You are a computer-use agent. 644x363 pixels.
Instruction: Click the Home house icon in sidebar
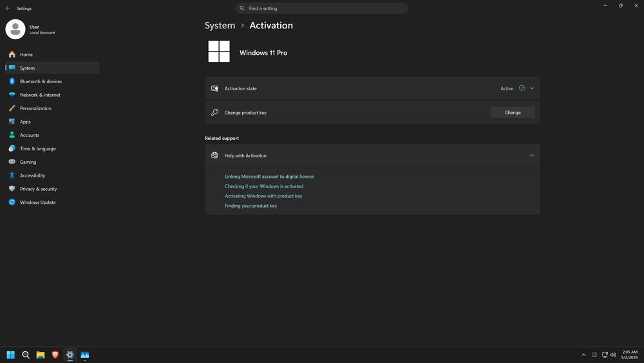12,54
